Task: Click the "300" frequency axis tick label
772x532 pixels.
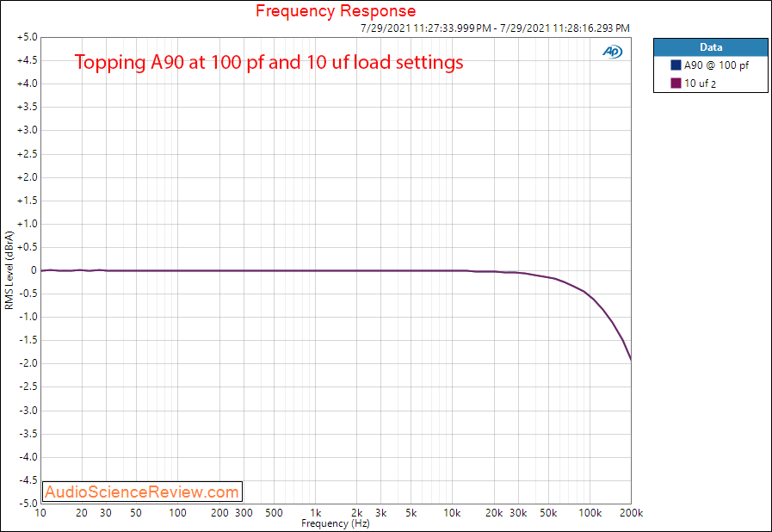Action: point(244,513)
